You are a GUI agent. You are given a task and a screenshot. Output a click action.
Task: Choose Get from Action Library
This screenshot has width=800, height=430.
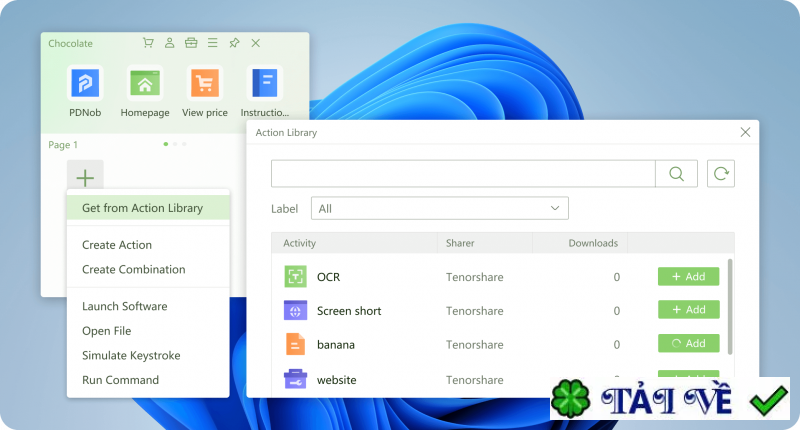pyautogui.click(x=148, y=208)
